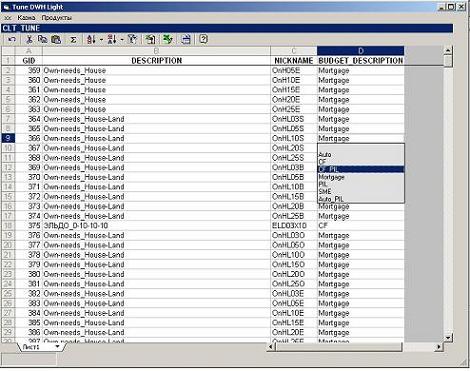Select column B header

(x=156, y=51)
